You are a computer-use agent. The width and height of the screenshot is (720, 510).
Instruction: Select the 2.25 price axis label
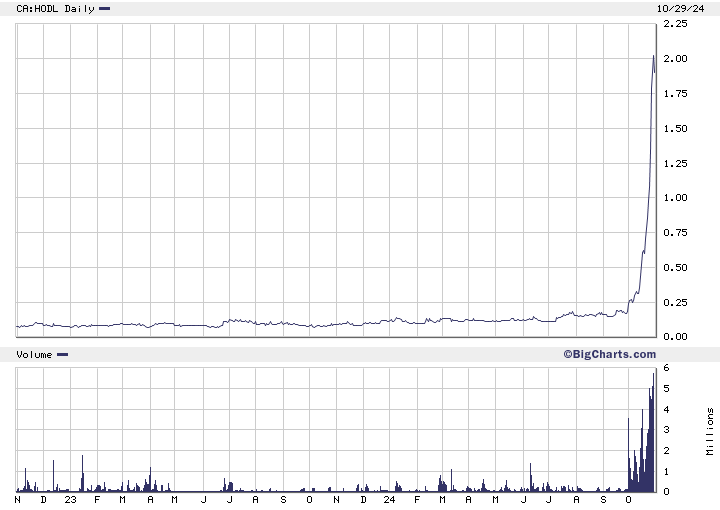(675, 23)
